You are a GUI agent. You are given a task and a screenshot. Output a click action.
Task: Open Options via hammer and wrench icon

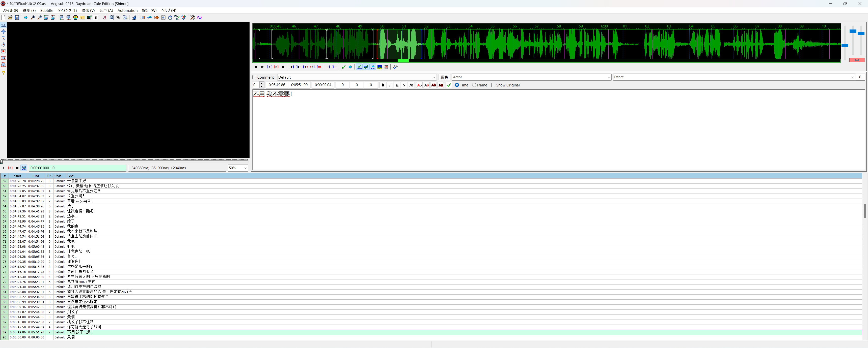click(x=193, y=17)
